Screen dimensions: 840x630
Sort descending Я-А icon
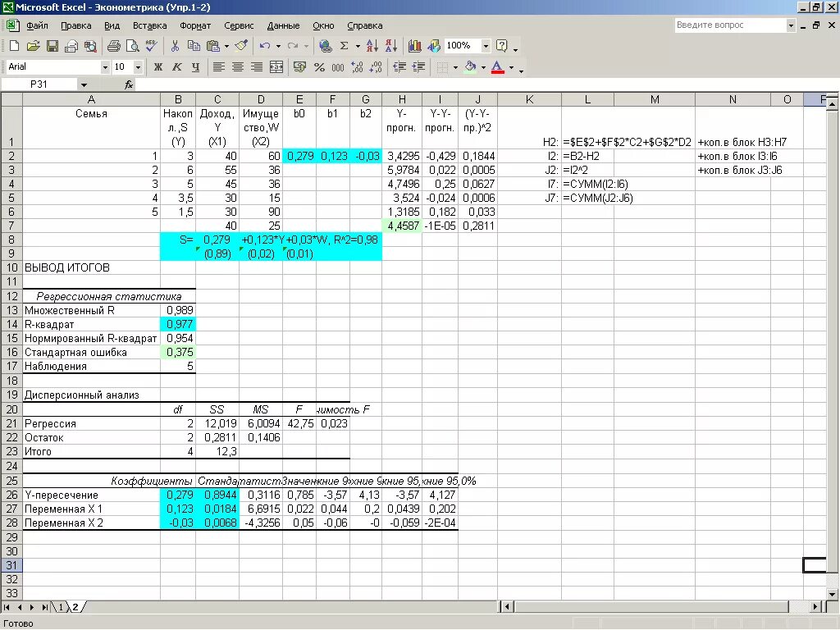(x=390, y=46)
